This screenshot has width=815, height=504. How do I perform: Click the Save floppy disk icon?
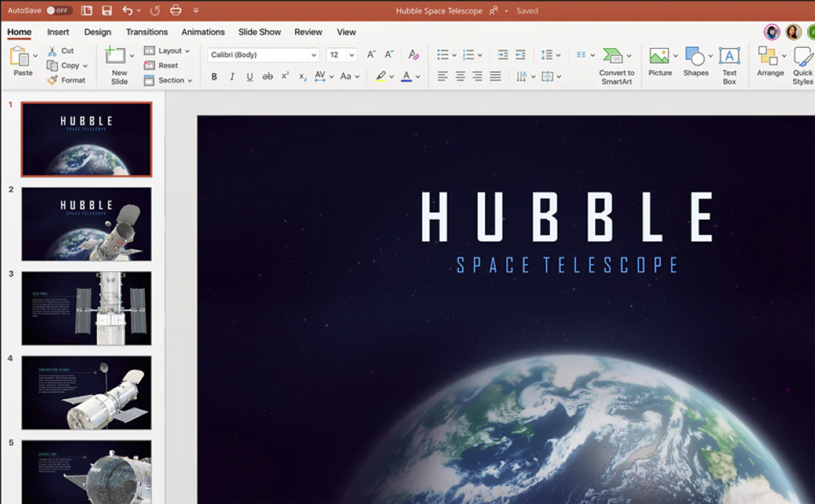107,11
